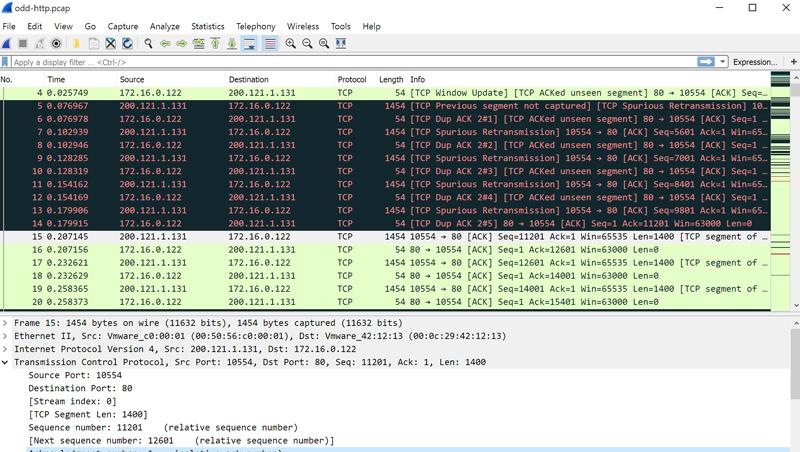This screenshot has height=452, width=800.
Task: Collapse the Transmission Control Protocol tree
Action: [5, 362]
